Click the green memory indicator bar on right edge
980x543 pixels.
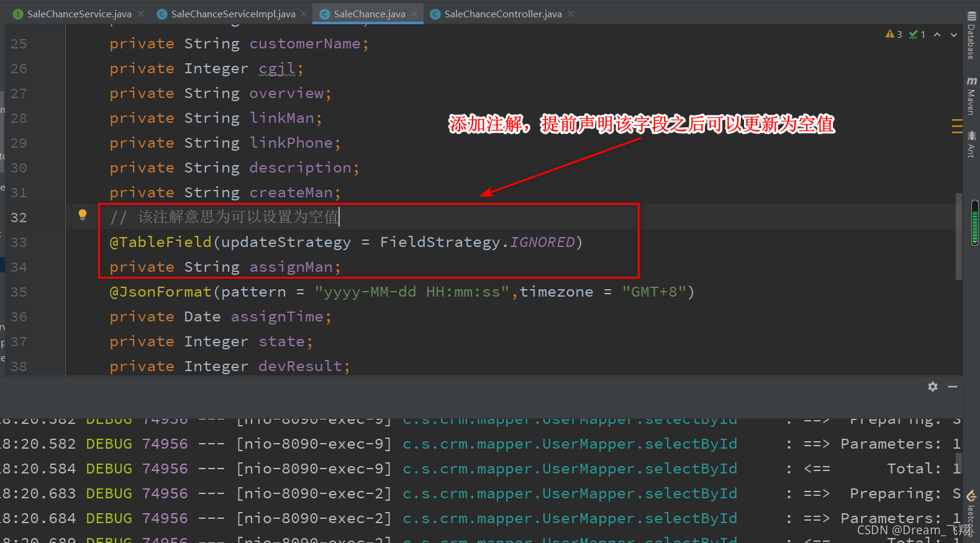pos(975,223)
